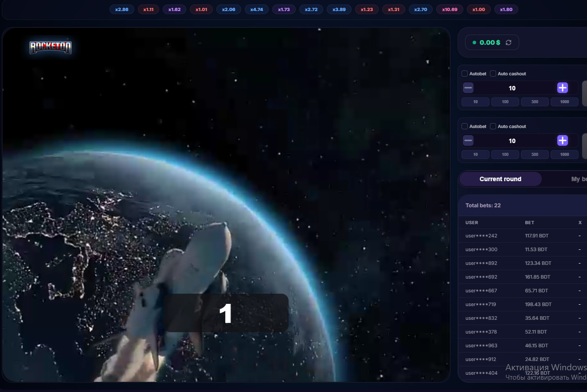Select the user****692 row
This screenshot has width=587, height=392.
[523, 277]
